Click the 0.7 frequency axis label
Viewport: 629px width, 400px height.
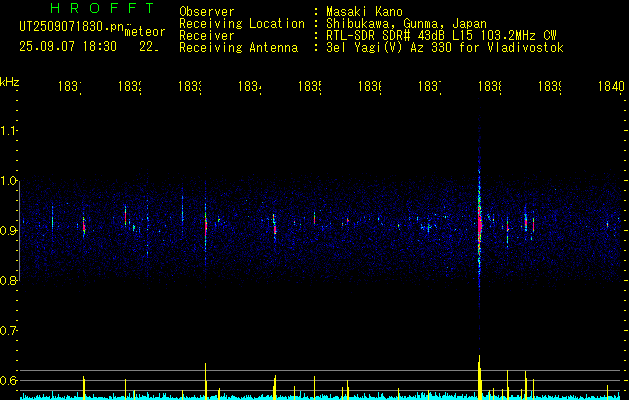9,331
